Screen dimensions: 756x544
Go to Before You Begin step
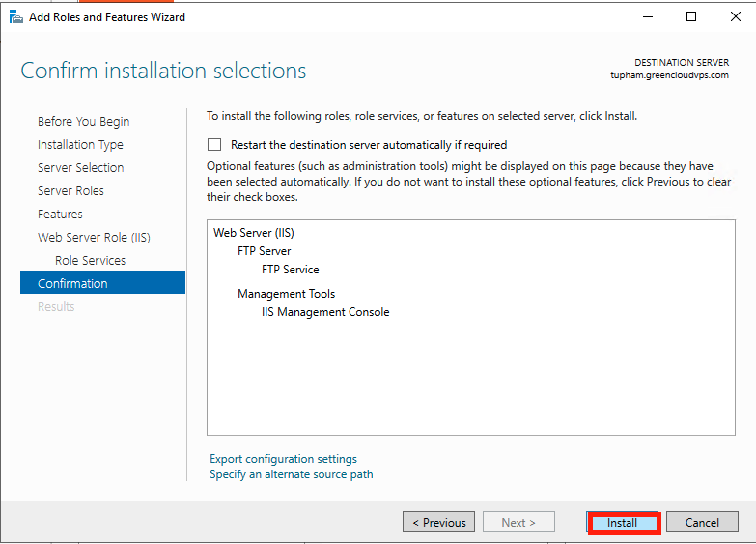pyautogui.click(x=83, y=121)
